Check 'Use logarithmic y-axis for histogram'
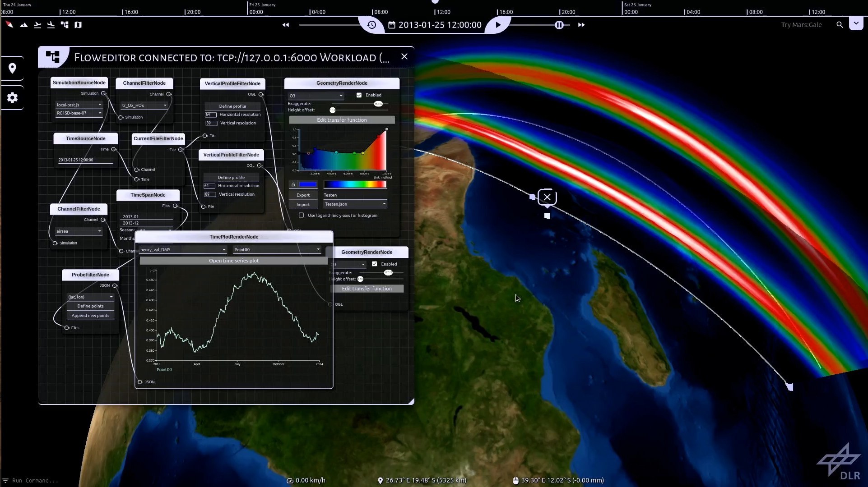The width and height of the screenshot is (868, 487). click(302, 216)
